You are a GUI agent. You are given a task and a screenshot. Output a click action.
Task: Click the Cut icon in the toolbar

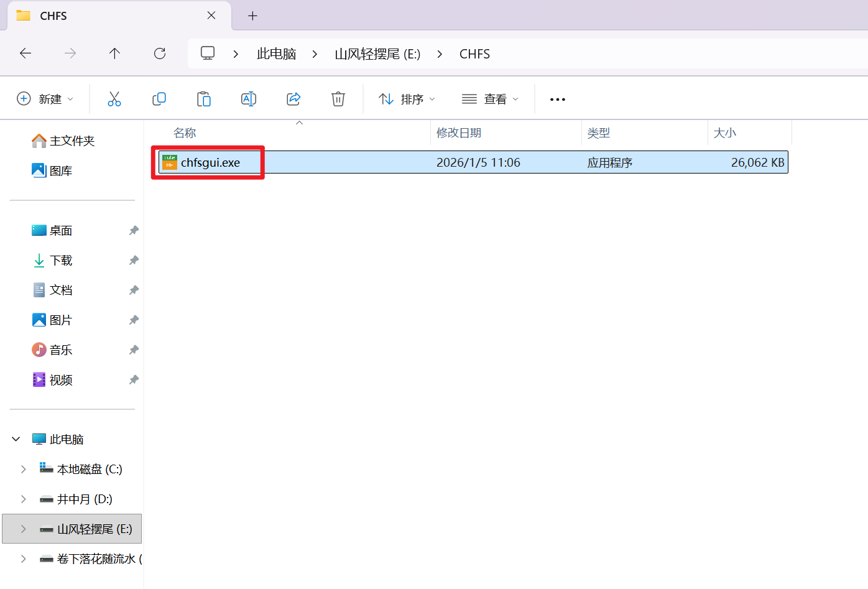tap(114, 98)
